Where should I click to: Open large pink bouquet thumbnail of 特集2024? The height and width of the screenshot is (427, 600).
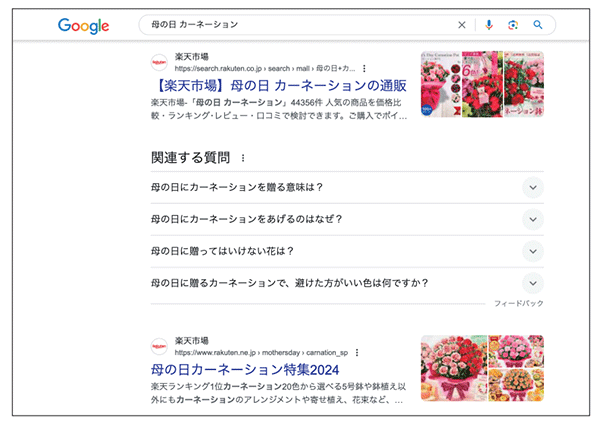454,368
